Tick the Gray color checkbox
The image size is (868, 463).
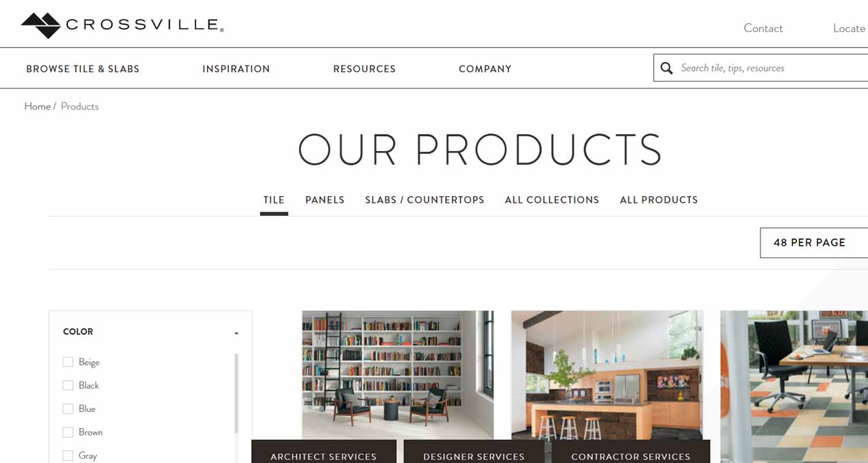(68, 456)
